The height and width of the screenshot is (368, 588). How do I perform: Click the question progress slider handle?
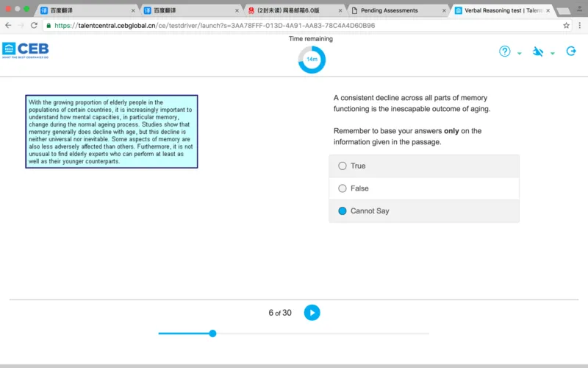coord(212,333)
